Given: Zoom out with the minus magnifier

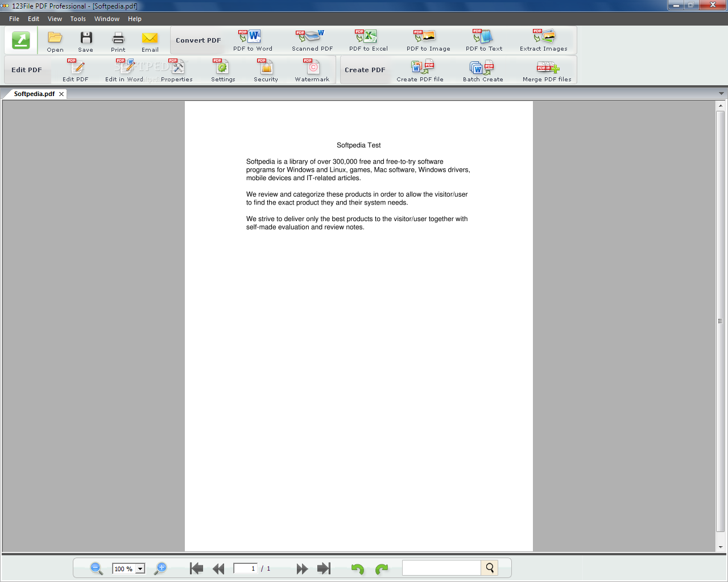Looking at the screenshot, I should point(97,568).
